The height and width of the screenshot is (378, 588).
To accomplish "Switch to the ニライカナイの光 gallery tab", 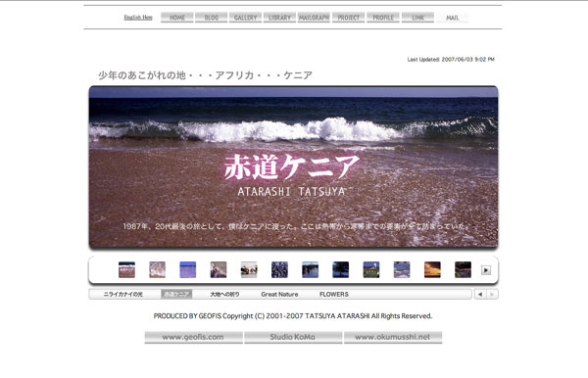I will (123, 295).
